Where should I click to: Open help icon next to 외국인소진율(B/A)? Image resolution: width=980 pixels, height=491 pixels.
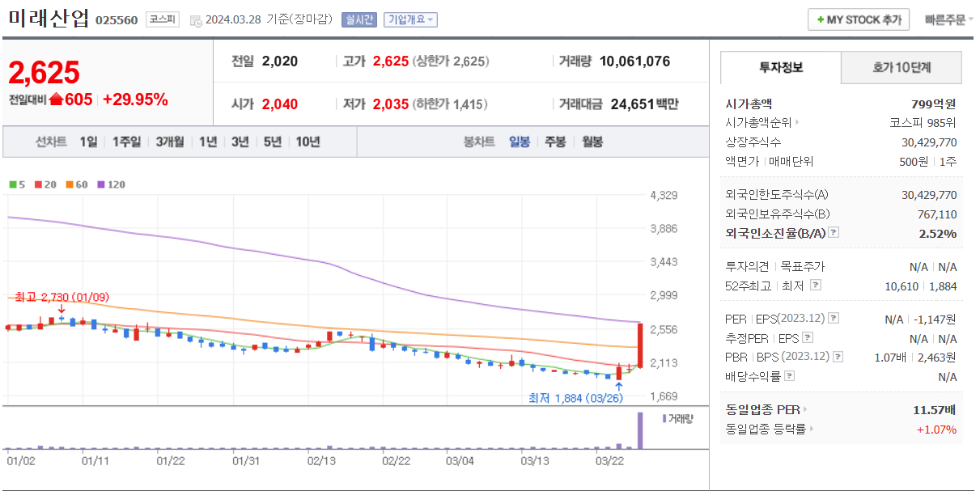(834, 233)
